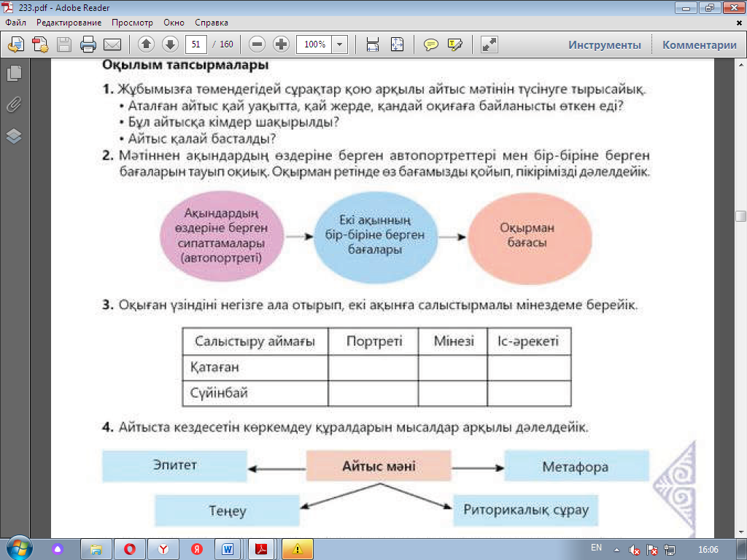This screenshot has height=560, width=747.
Task: Click the 'Эпитет' box
Action: pos(175,466)
